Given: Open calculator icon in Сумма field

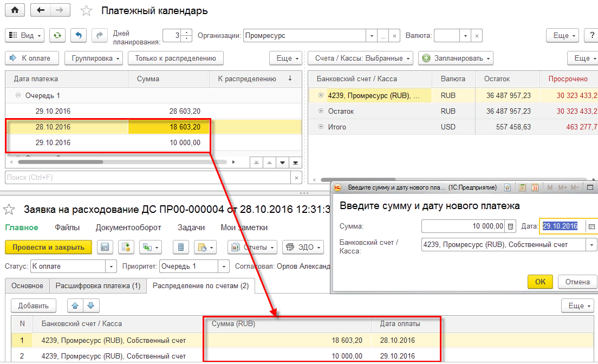Looking at the screenshot, I should [x=510, y=226].
